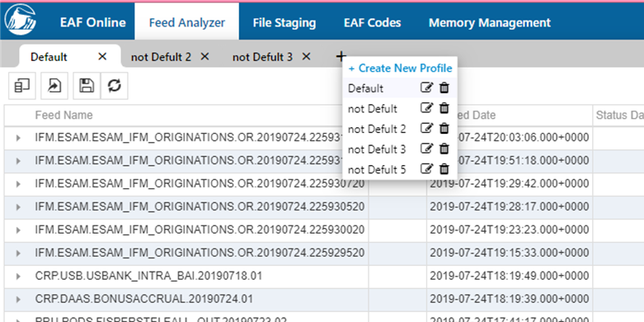Click the Feed Name column header
Screen dimensions: 644x322
tap(63, 115)
